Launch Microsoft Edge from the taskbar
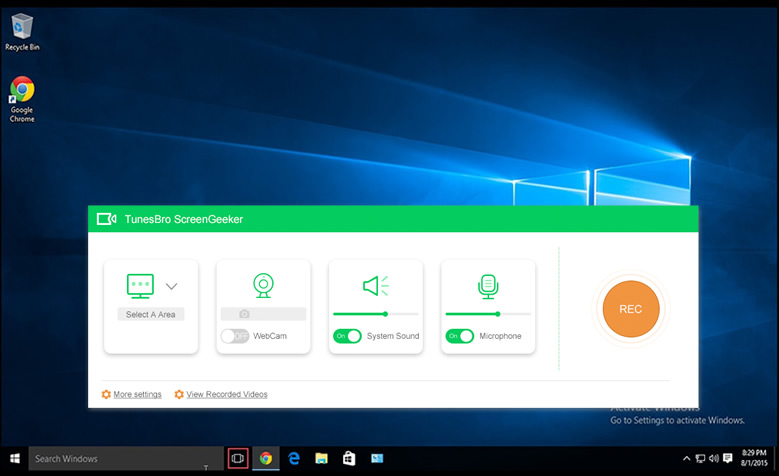This screenshot has height=476, width=779. [294, 459]
